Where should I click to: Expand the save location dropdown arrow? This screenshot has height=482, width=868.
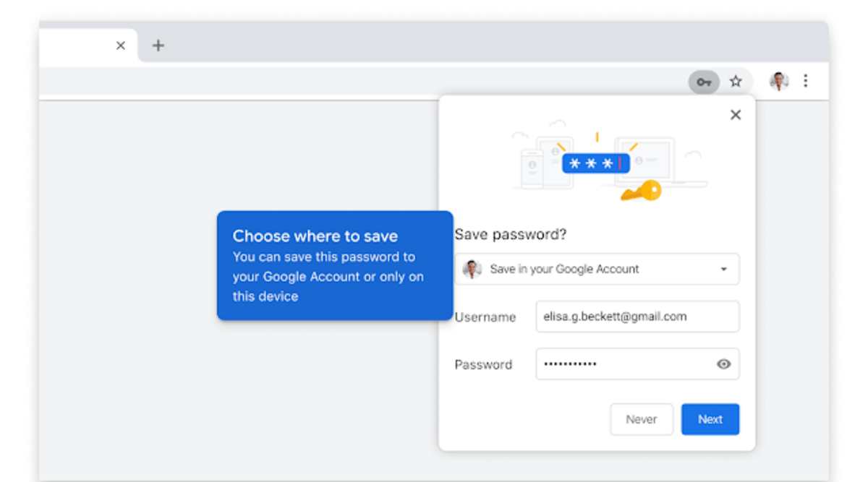tap(723, 270)
